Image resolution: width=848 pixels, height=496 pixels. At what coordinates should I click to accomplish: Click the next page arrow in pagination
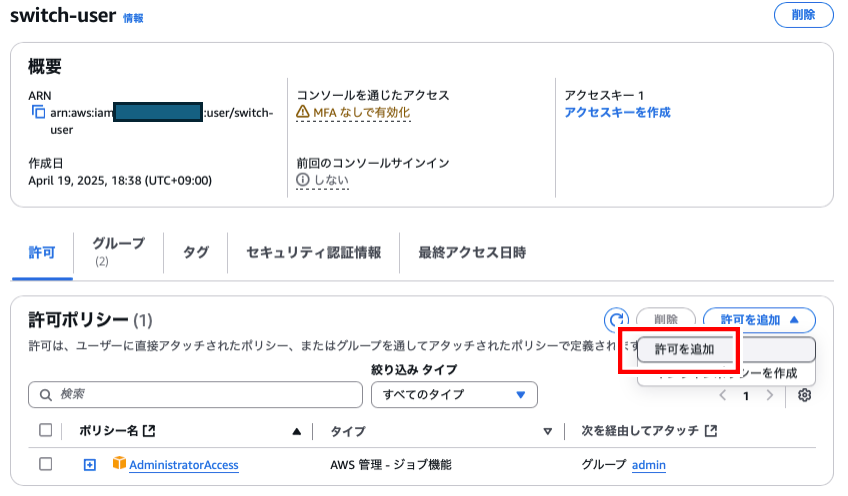pyautogui.click(x=769, y=395)
